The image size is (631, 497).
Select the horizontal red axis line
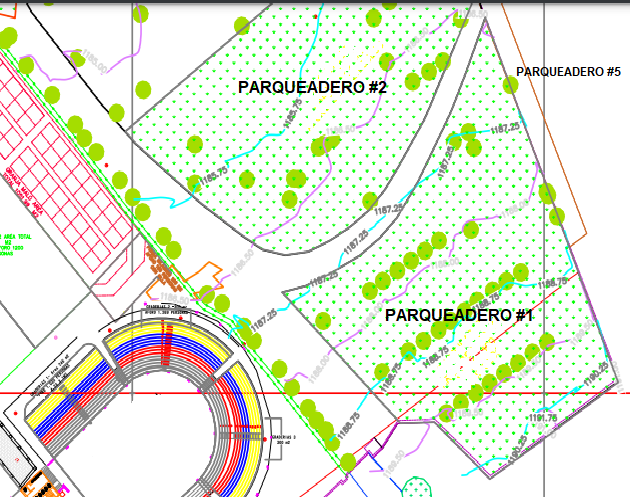pos(400,392)
